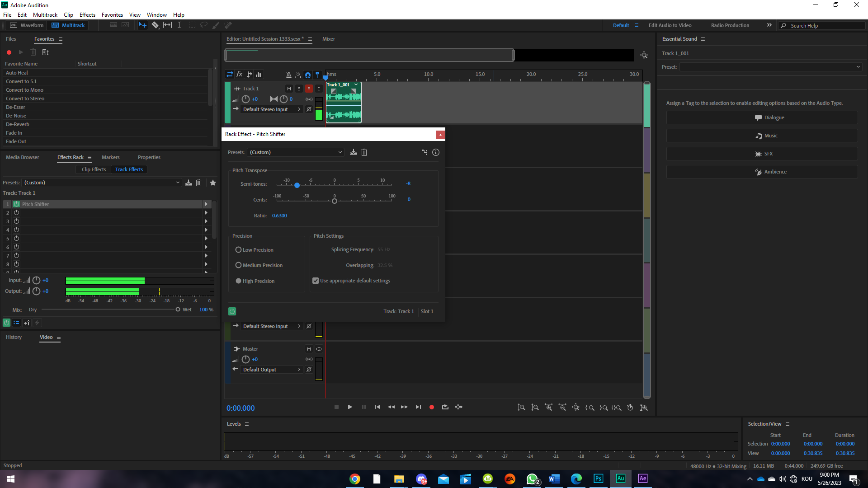
Task: Click zoom to full session icon
Action: (x=576, y=408)
